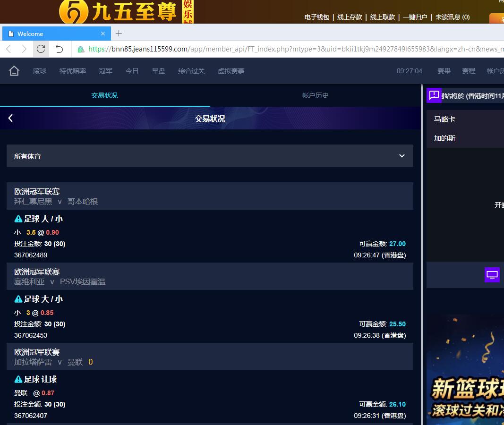Open the 赛程 menu item
504x425 pixels.
tap(469, 71)
